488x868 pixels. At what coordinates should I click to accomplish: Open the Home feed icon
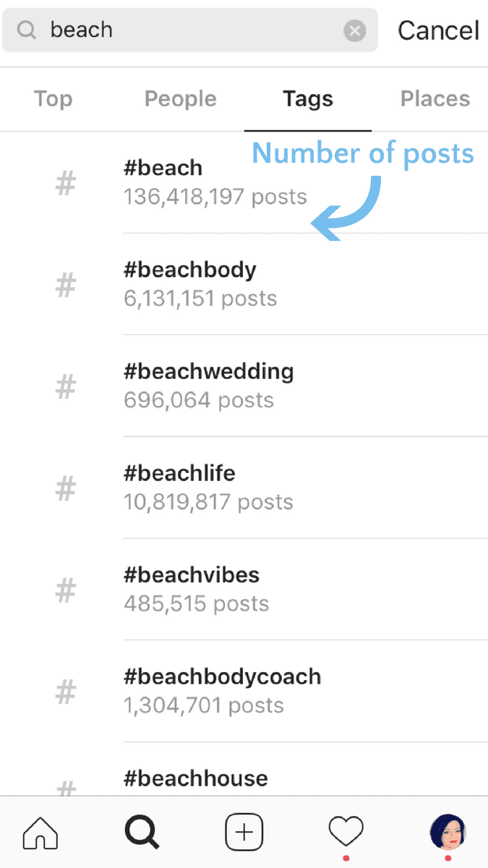[x=40, y=832]
